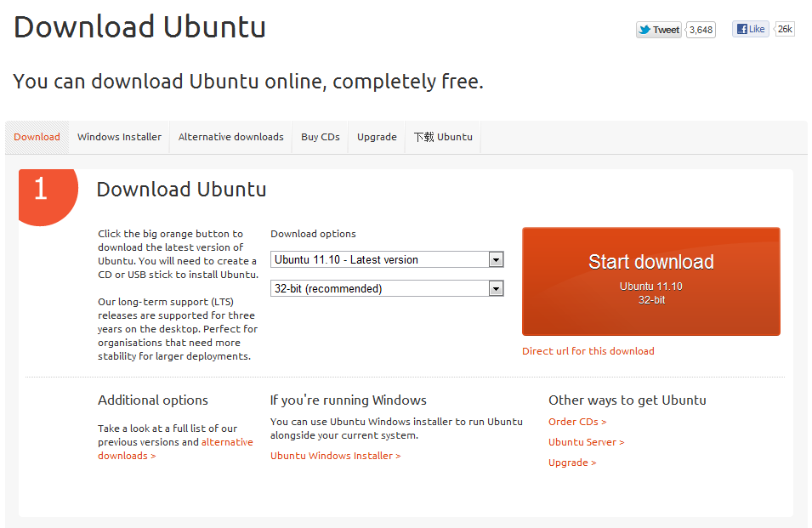The width and height of the screenshot is (812, 528).
Task: Click the 'If you're running Windows' heading
Action: coord(349,400)
